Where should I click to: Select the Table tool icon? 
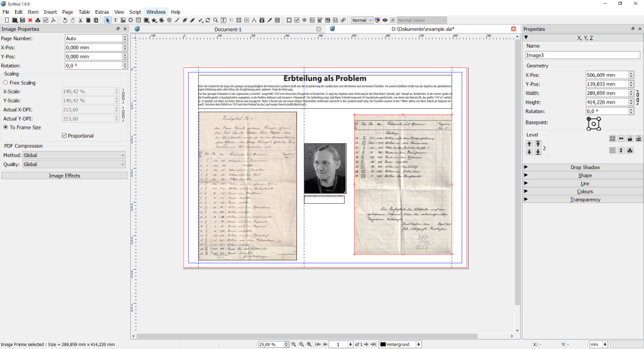click(138, 20)
